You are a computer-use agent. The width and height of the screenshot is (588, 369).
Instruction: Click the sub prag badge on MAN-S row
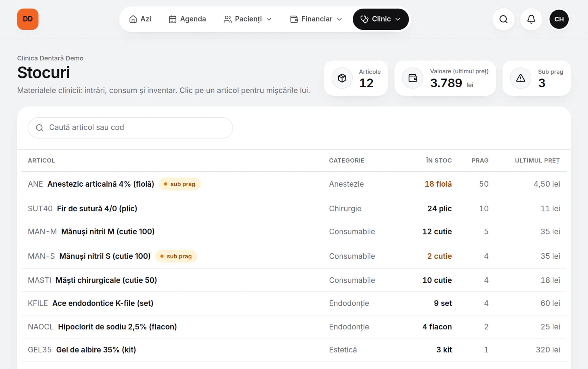coord(176,256)
